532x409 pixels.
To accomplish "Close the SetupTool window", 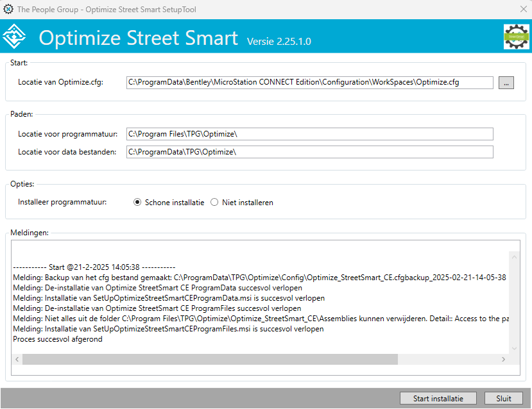I will click(x=523, y=9).
